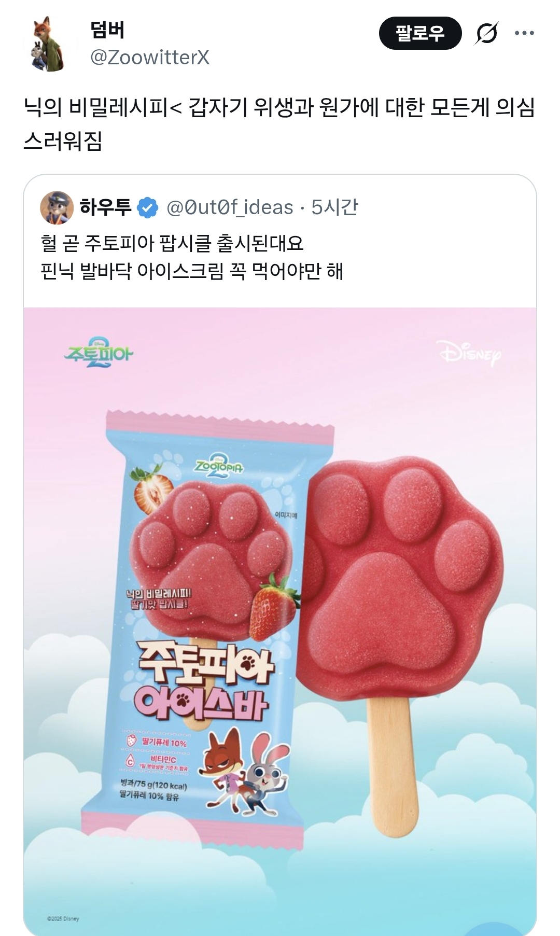Screen dimensions: 560x936
Task: Open Grok via the slashed-circle icon
Action: (x=486, y=33)
